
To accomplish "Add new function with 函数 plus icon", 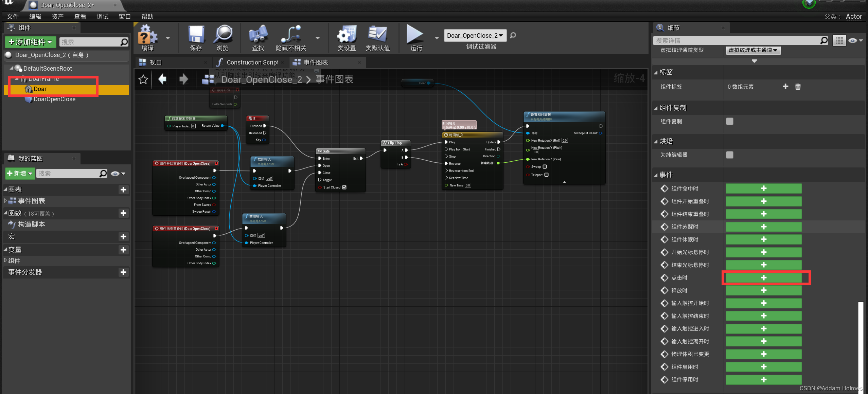I will tap(123, 213).
